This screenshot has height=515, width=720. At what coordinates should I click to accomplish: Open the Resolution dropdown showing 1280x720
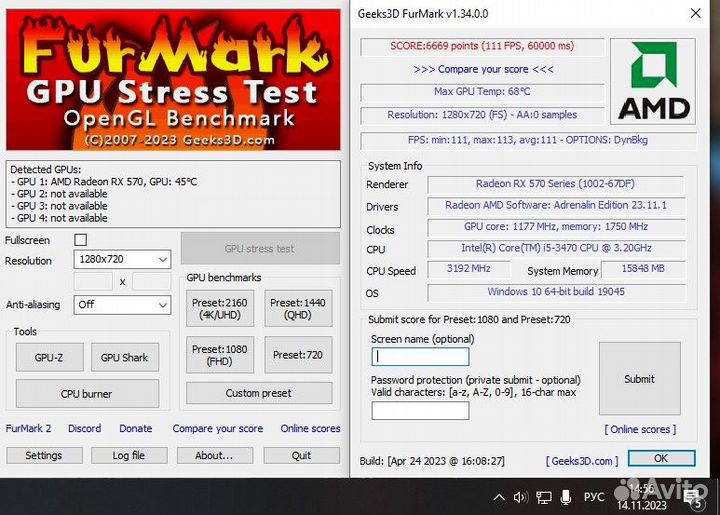point(122,259)
